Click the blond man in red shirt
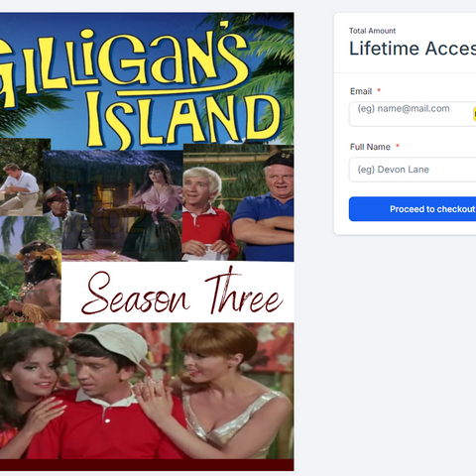476x476 pixels. tap(207, 213)
